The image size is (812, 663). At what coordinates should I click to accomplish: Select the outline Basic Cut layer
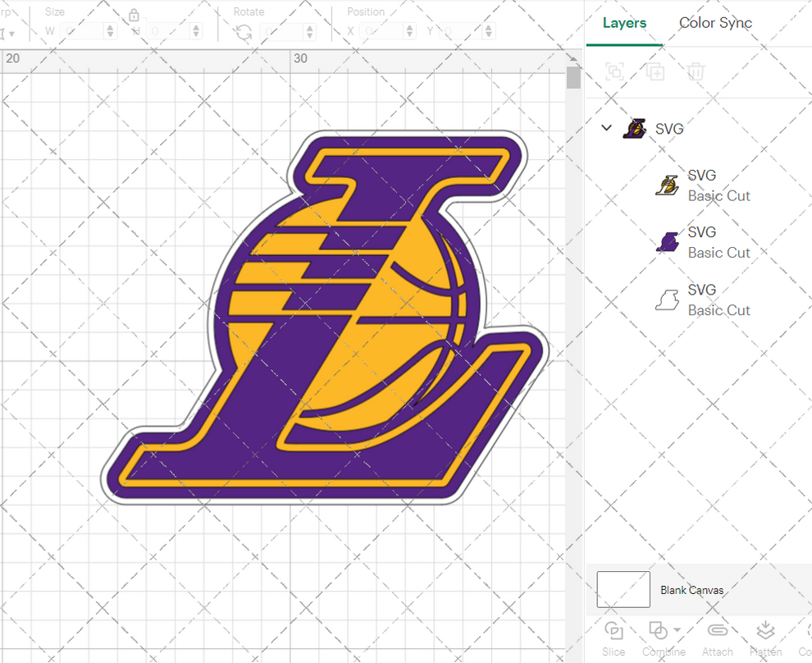click(707, 299)
